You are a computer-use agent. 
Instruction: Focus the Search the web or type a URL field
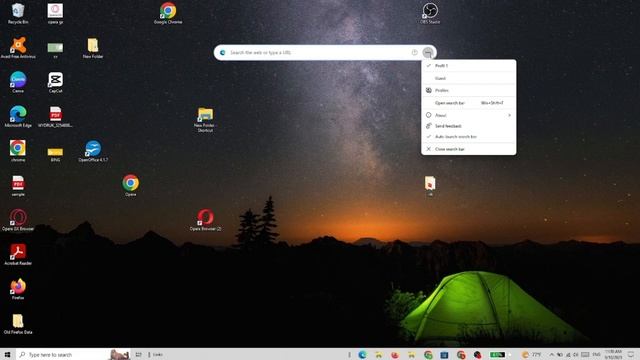point(318,53)
